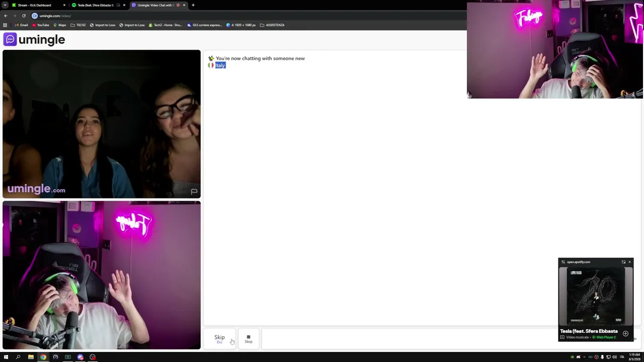Open TechZ - Home - Sho... bookmark
Screen dimensions: 644x362
(165, 25)
